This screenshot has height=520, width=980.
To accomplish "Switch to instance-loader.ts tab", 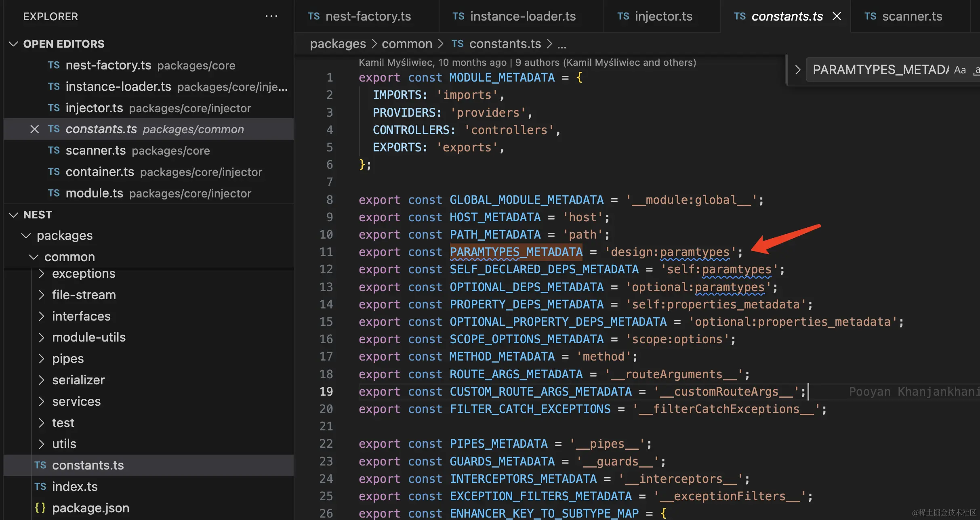I will [x=521, y=16].
